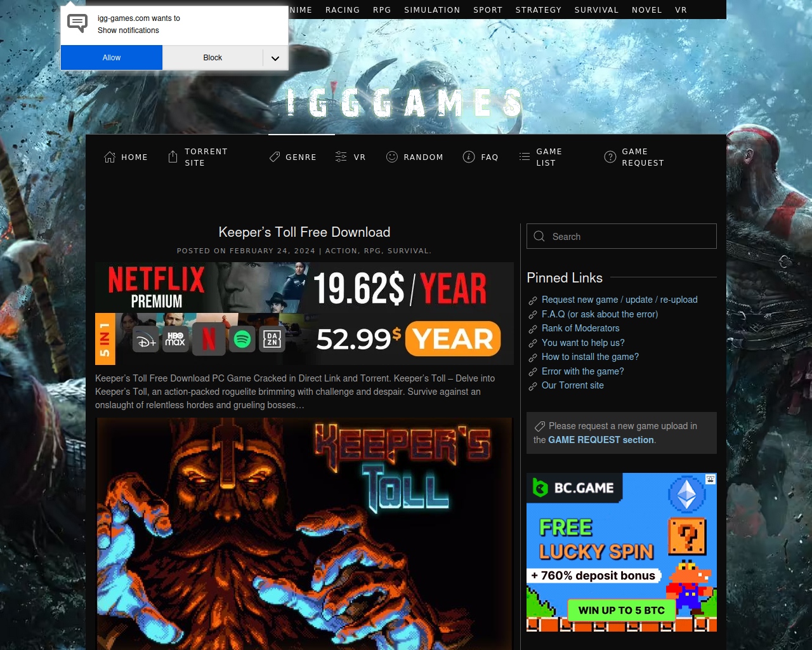Image resolution: width=812 pixels, height=650 pixels.
Task: Click link icon beside Rank of Moderators
Action: pos(533,329)
